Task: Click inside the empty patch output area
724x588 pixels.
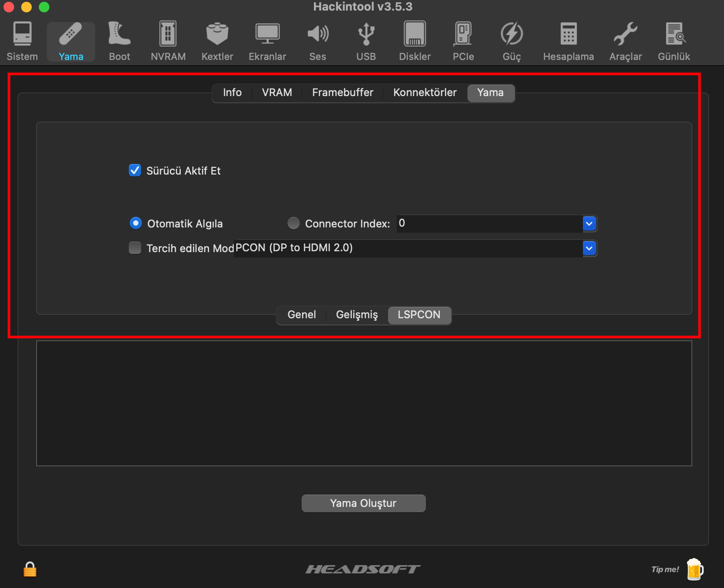Action: coord(364,403)
